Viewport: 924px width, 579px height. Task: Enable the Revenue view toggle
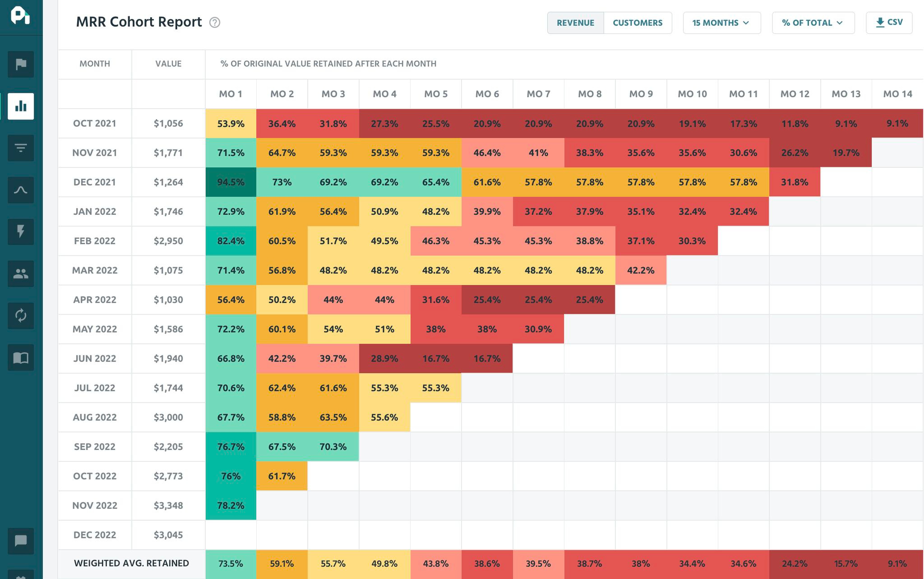(x=576, y=23)
